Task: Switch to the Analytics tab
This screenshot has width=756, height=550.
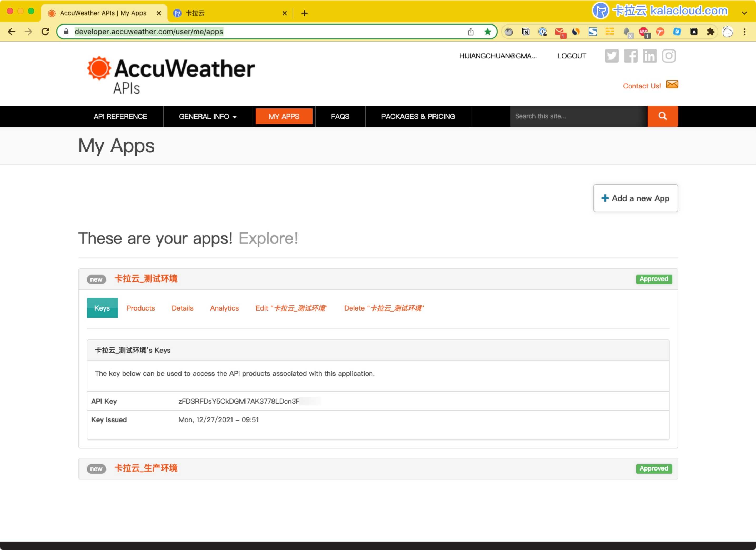Action: [x=224, y=308]
